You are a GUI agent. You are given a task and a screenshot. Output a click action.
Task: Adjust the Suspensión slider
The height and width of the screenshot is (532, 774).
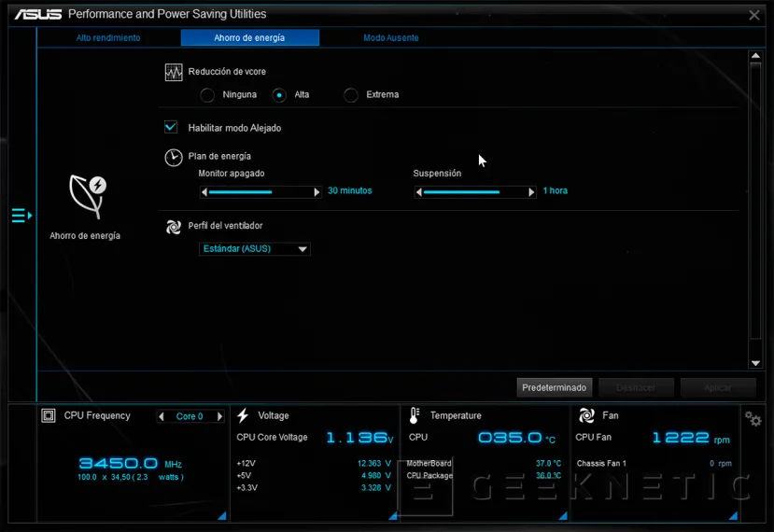[475, 192]
